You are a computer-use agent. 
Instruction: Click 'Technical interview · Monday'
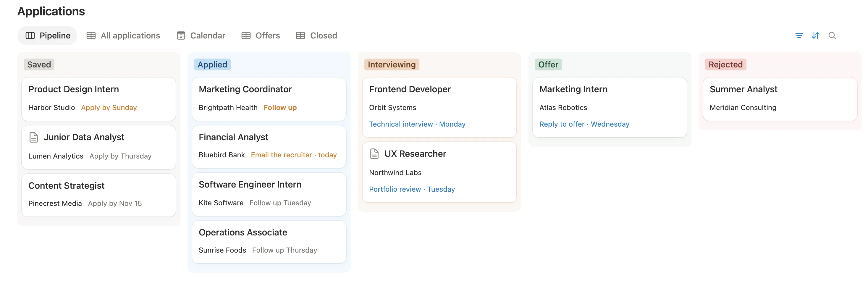pyautogui.click(x=417, y=124)
